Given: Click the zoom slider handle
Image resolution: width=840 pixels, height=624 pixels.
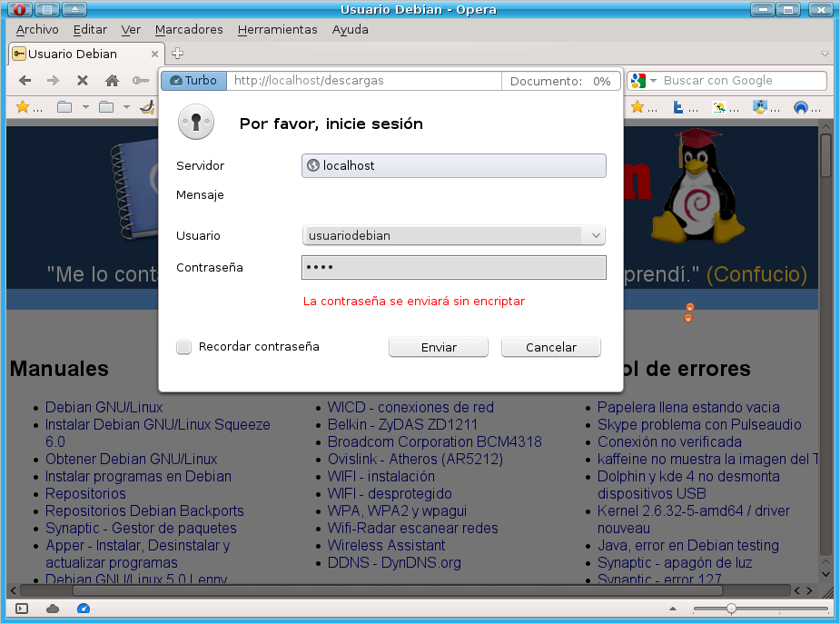Looking at the screenshot, I should [x=731, y=609].
